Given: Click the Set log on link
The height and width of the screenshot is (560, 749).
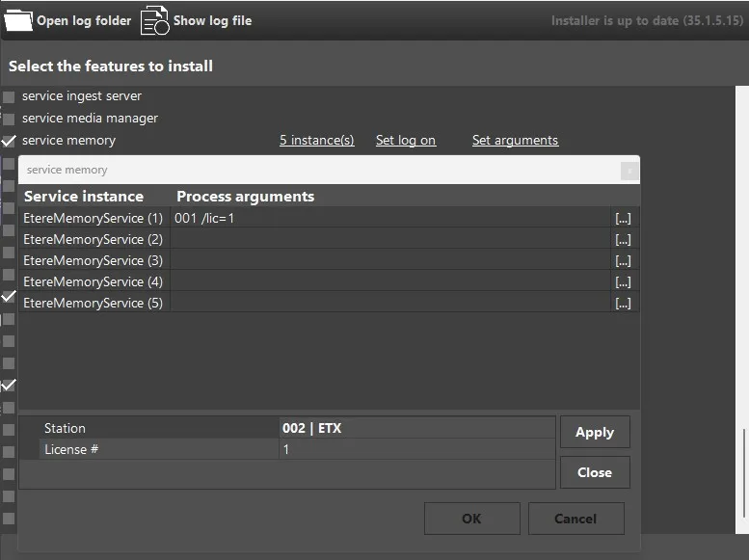Looking at the screenshot, I should pyautogui.click(x=405, y=141).
